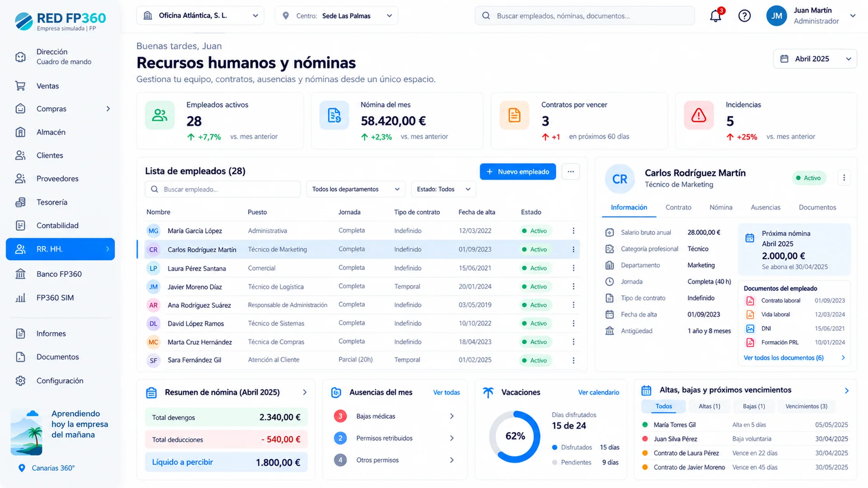
Task: Open the Tesorería icon in sidebar
Action: tap(20, 202)
